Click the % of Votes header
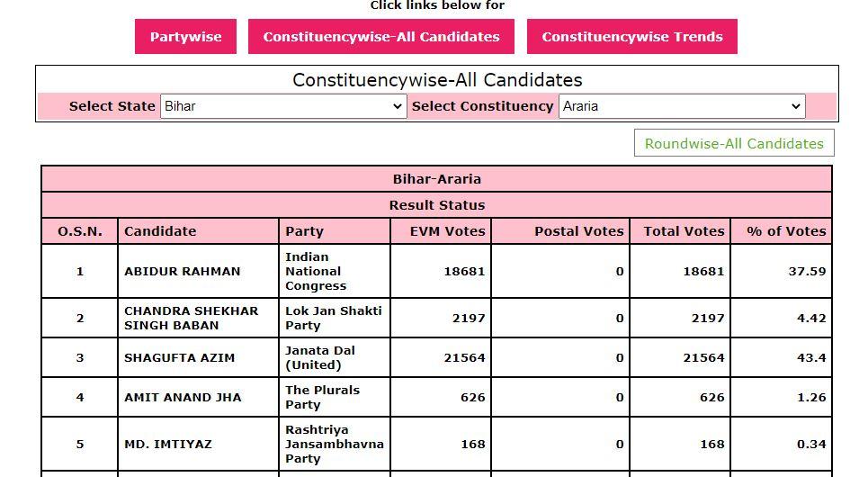 (786, 231)
